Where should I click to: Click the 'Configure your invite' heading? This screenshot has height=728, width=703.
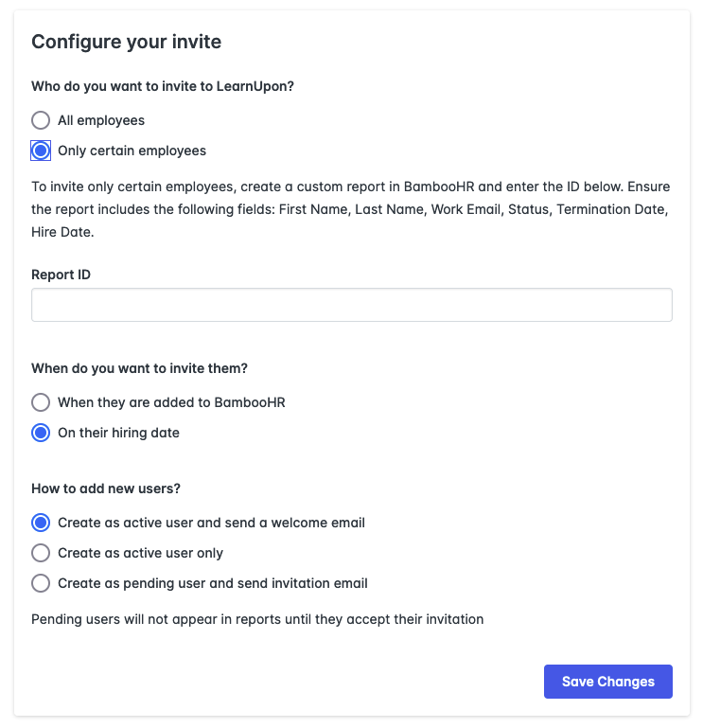tap(127, 42)
